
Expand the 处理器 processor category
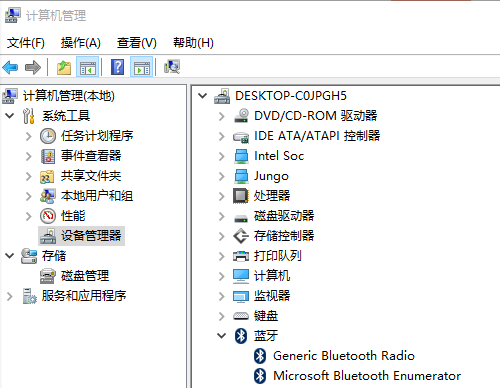coord(222,196)
